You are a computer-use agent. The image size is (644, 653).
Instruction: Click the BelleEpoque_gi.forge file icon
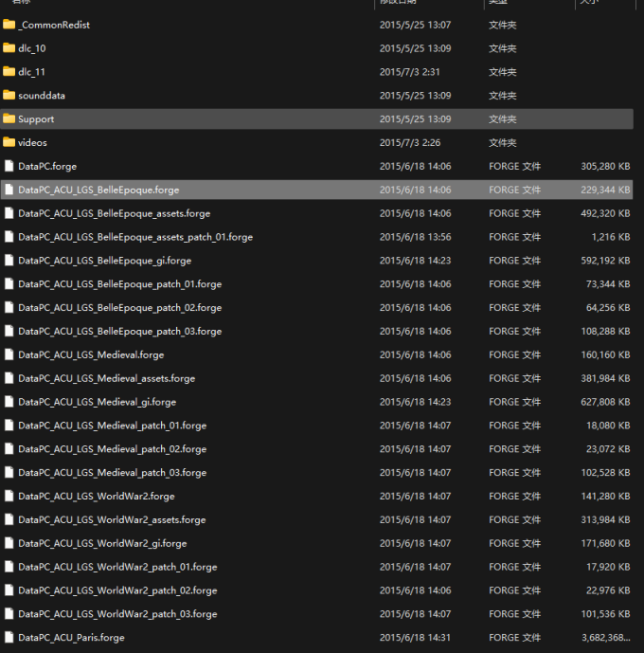9,261
